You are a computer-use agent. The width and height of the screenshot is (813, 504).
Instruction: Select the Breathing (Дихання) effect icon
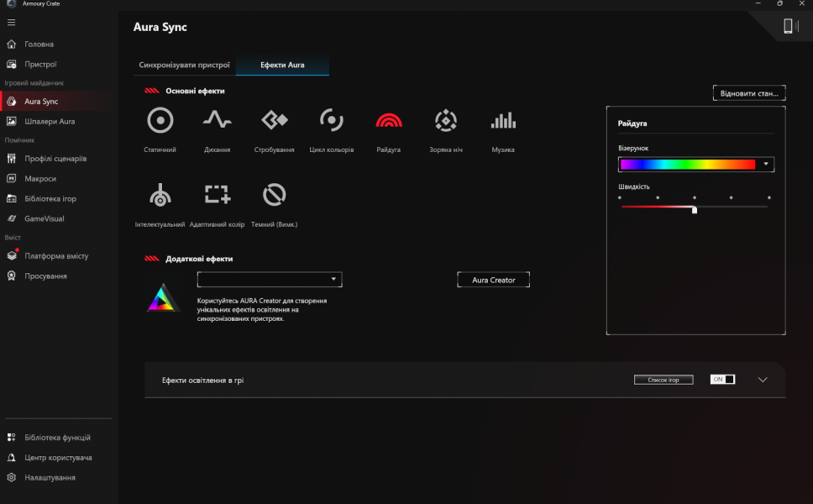217,120
